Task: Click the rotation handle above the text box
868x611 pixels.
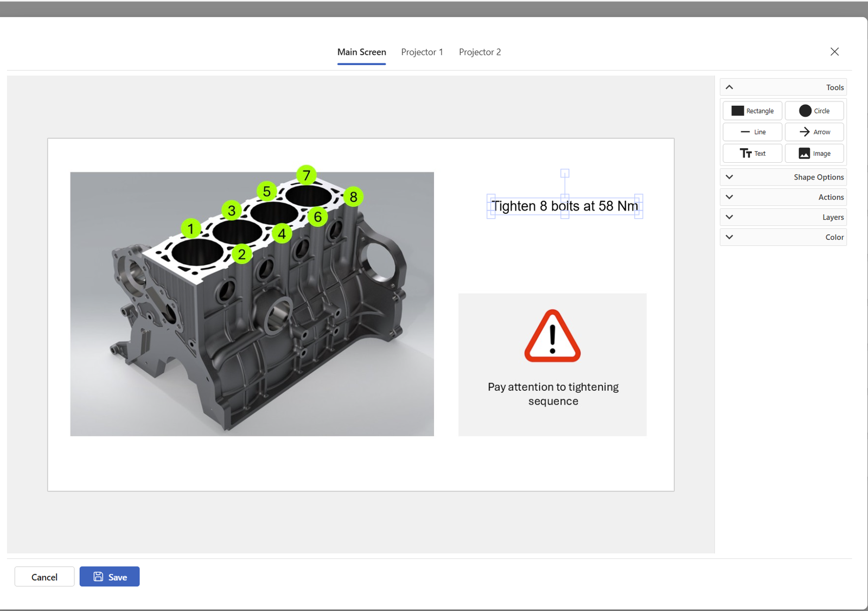Action: (565, 174)
